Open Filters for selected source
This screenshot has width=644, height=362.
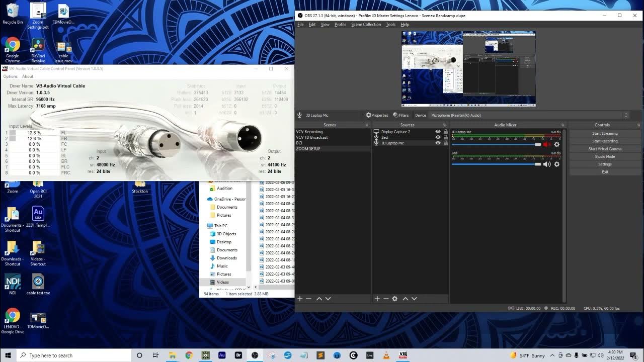point(401,115)
